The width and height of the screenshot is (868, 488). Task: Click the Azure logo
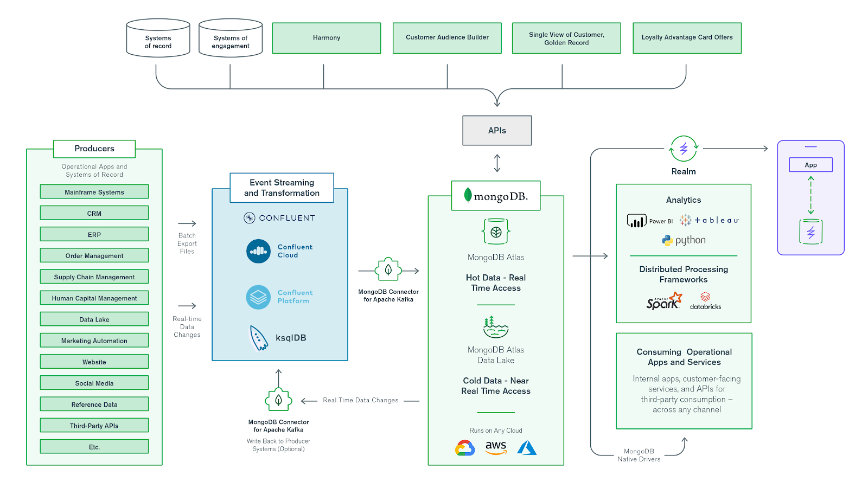[x=527, y=448]
